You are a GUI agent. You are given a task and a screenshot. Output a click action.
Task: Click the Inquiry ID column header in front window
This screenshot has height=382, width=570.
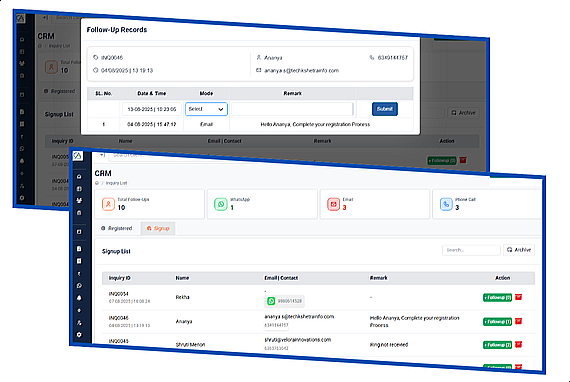click(x=119, y=278)
